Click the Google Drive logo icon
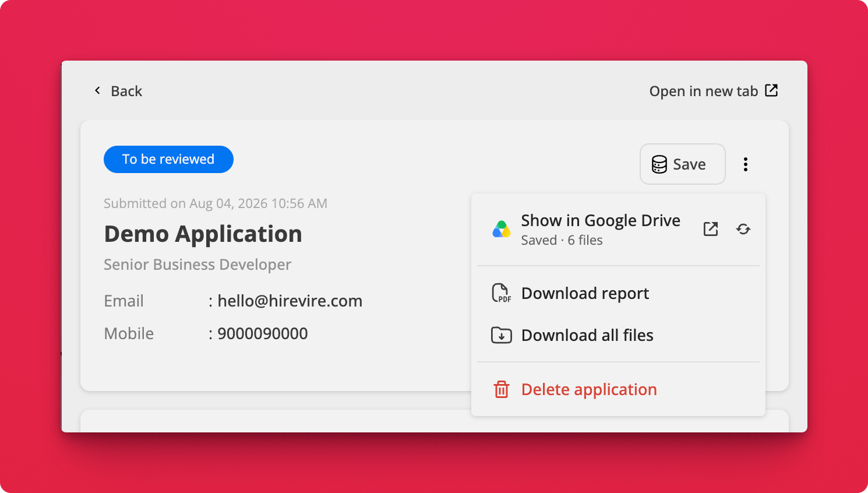 click(x=502, y=230)
